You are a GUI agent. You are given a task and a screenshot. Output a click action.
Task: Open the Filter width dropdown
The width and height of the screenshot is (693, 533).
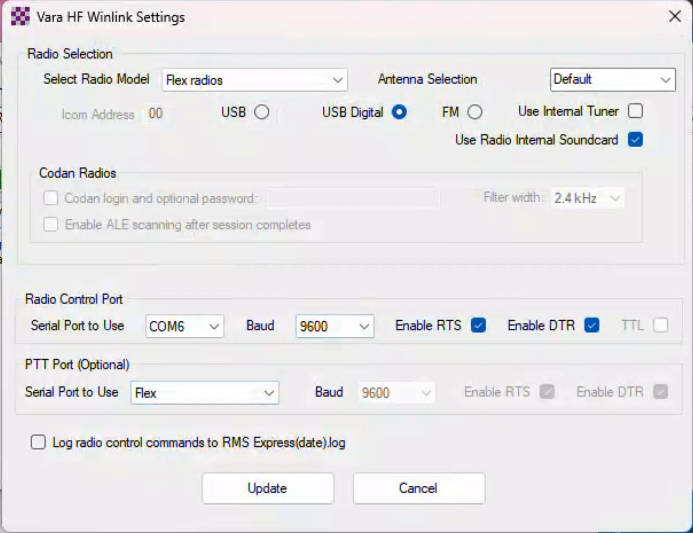587,198
